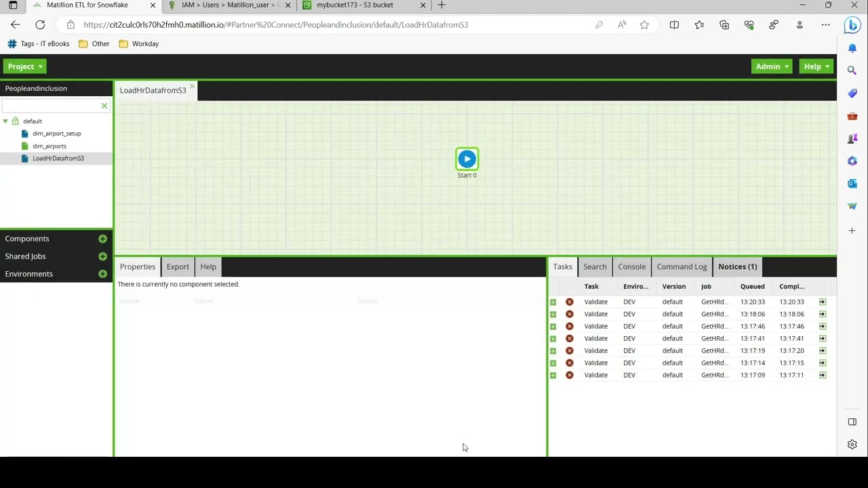This screenshot has width=868, height=488.
Task: Switch to the Tasks tab
Action: 562,267
